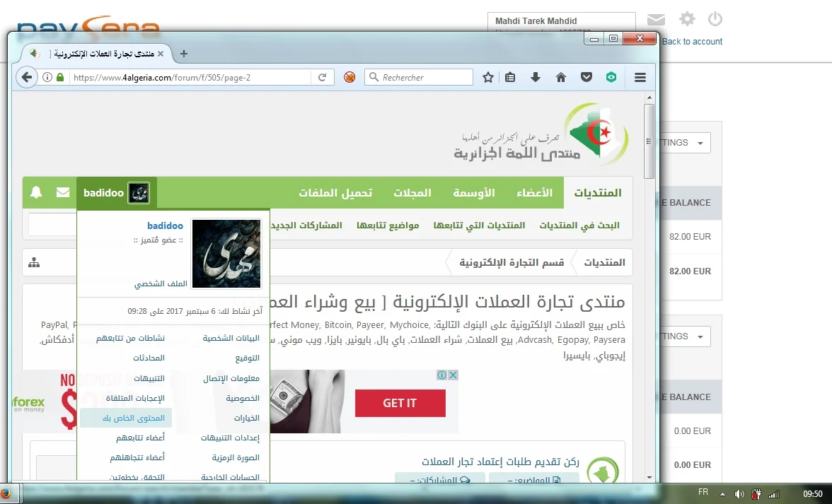The height and width of the screenshot is (504, 832).
Task: Open the forum messages envelope icon
Action: pos(63,193)
